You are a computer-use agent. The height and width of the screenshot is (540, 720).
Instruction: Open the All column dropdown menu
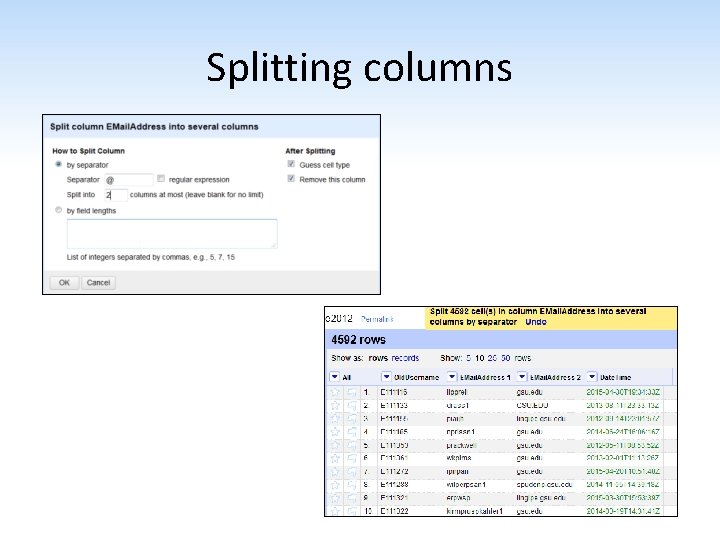click(x=334, y=377)
